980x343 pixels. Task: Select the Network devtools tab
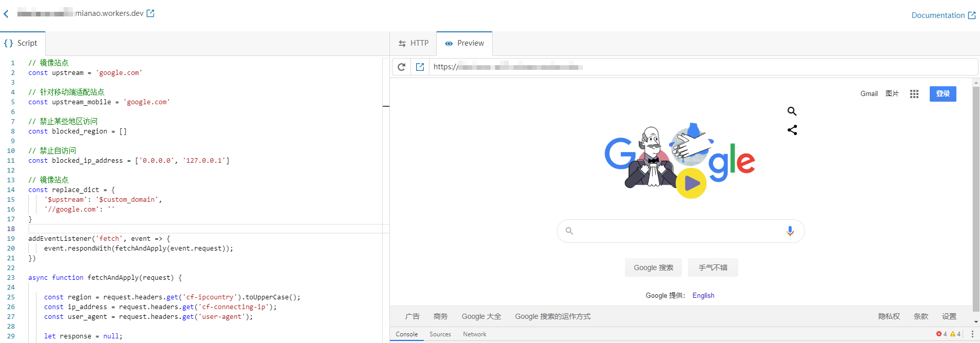click(x=475, y=334)
